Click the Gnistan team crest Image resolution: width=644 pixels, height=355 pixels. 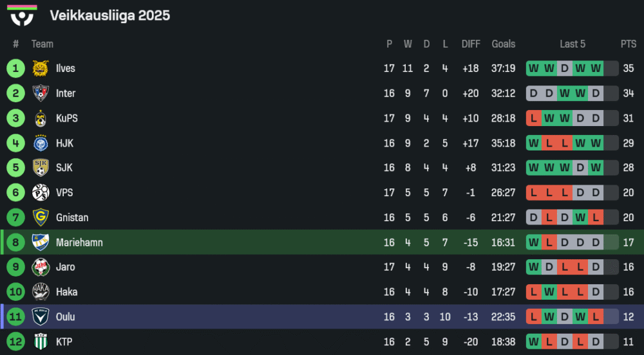pos(41,217)
